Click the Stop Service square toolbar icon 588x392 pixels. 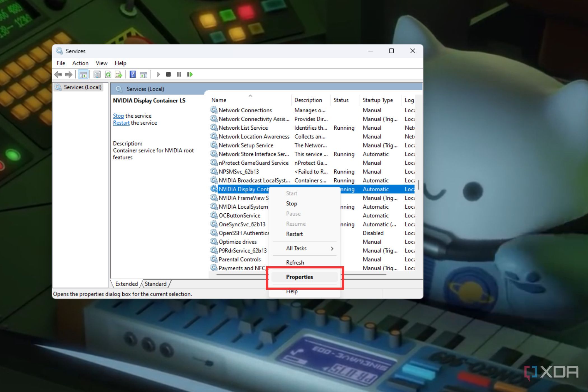(168, 74)
